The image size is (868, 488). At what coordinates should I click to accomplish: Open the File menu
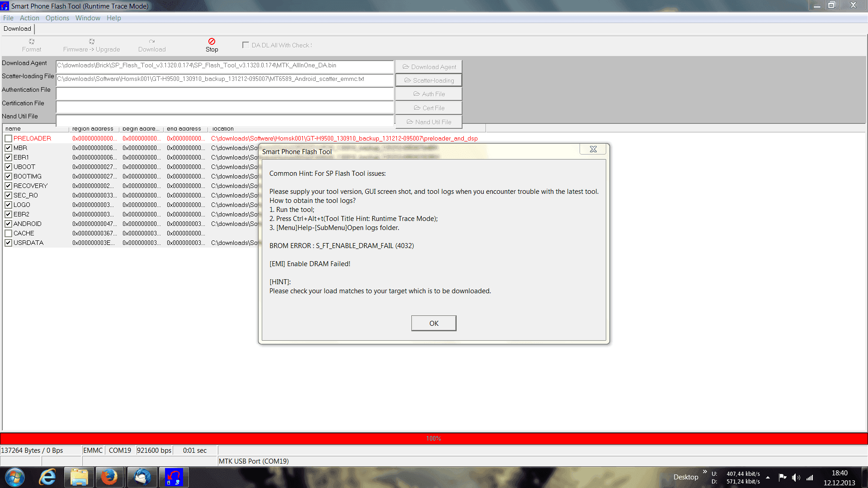8,18
